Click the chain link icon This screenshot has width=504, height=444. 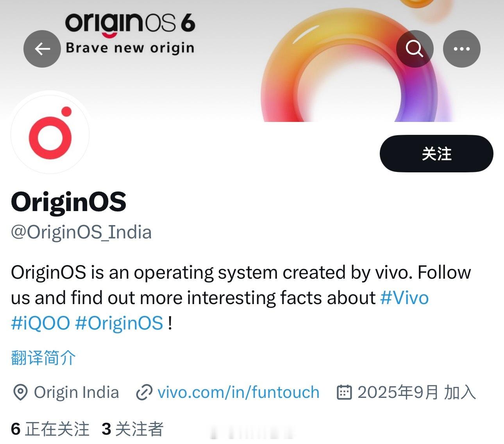pos(144,392)
